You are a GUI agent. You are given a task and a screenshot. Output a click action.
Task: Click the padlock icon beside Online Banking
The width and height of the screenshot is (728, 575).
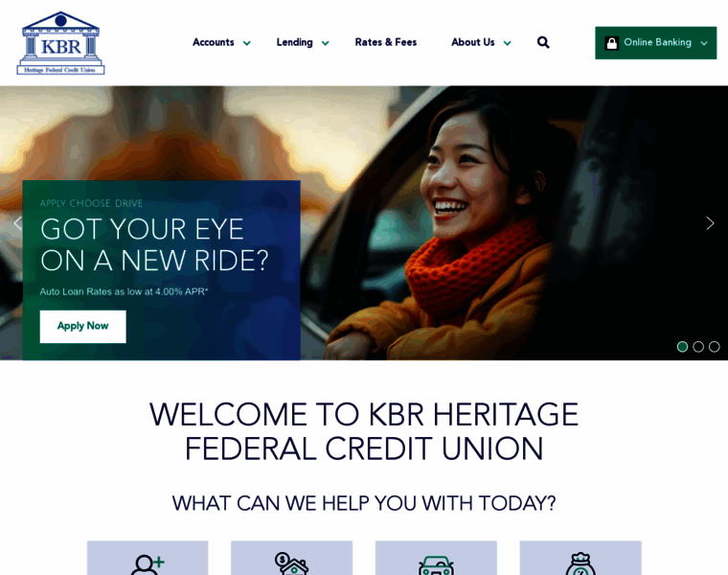coord(611,43)
